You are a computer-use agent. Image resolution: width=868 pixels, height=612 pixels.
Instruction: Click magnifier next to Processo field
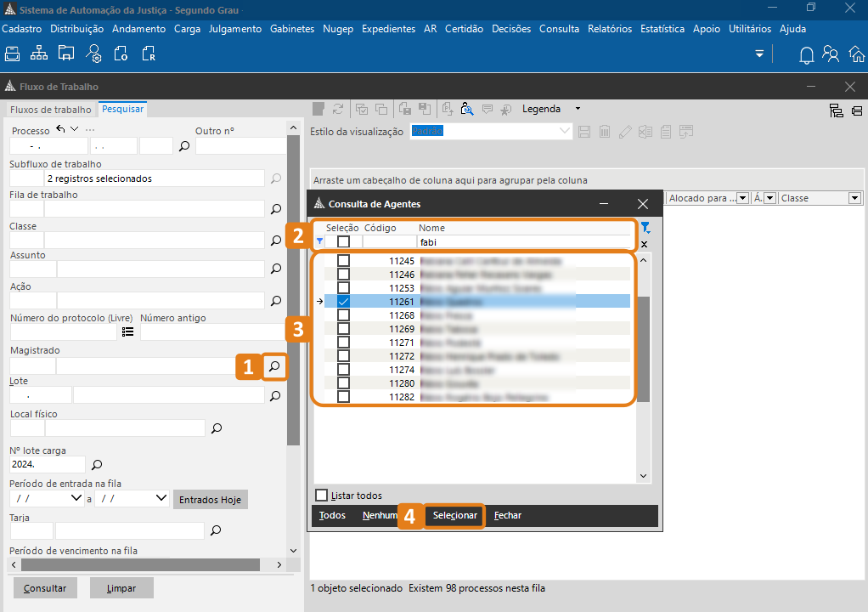(x=184, y=146)
